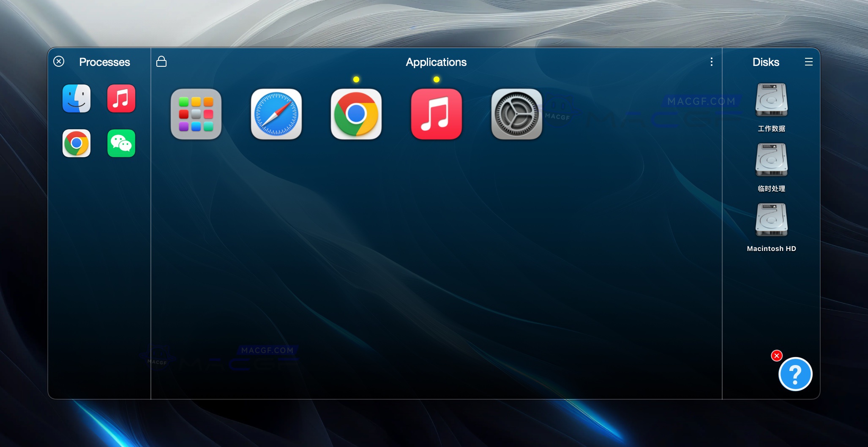Open the hamburger menu in the Disks panel
Viewport: 868px width, 447px height.
pyautogui.click(x=809, y=62)
